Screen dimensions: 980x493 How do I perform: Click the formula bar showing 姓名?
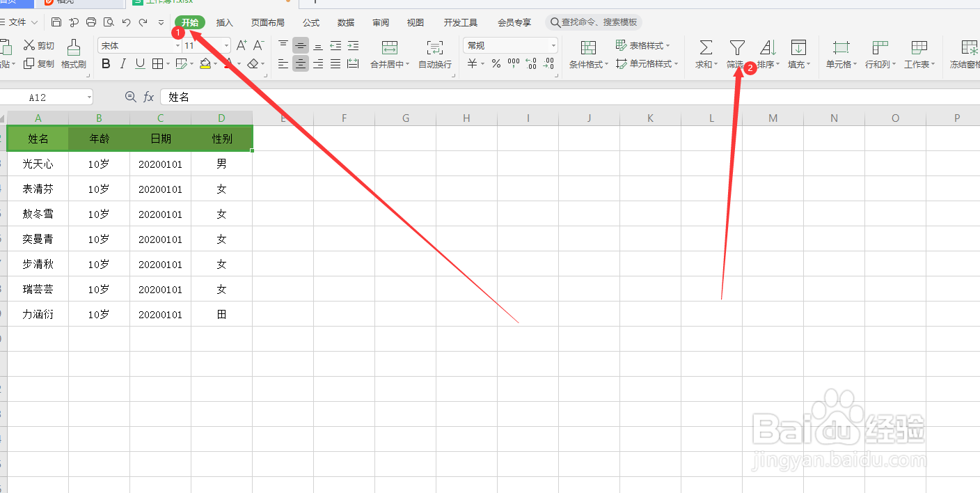pos(569,97)
